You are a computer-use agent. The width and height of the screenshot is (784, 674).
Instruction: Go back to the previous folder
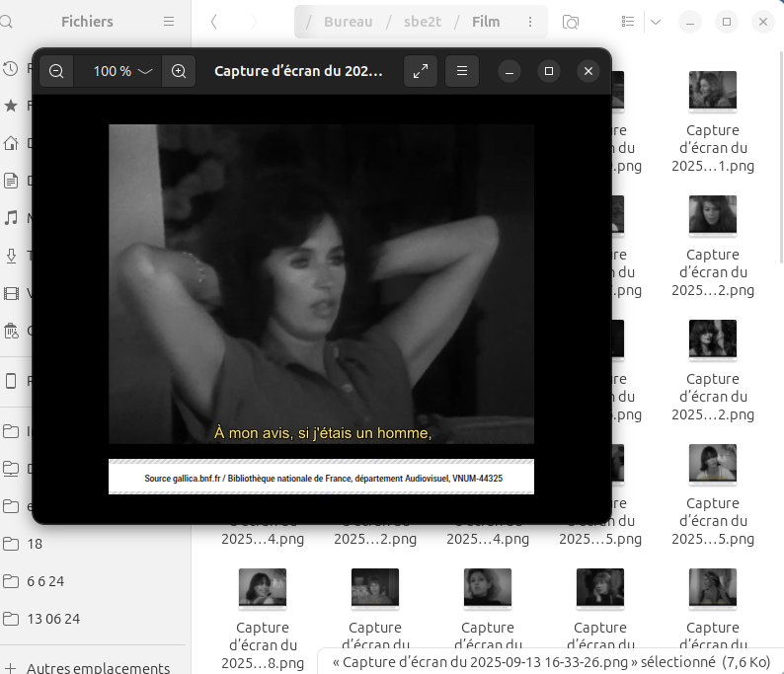click(214, 22)
